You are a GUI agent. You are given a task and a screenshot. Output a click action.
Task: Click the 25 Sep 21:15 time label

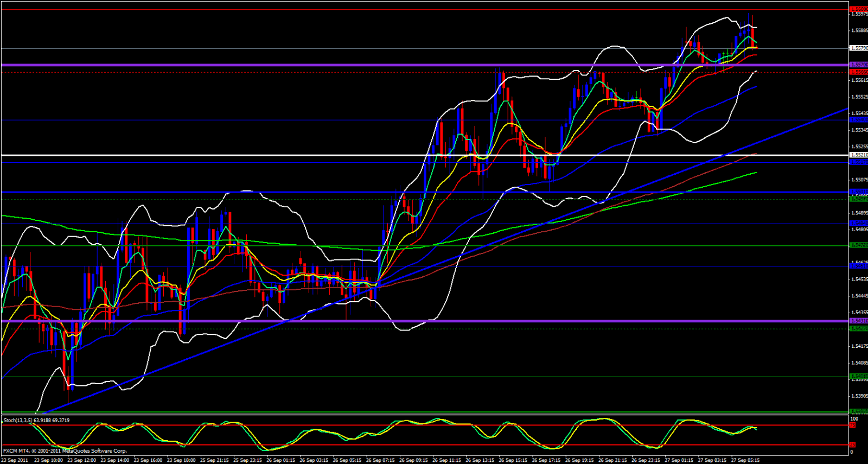[x=214, y=460]
